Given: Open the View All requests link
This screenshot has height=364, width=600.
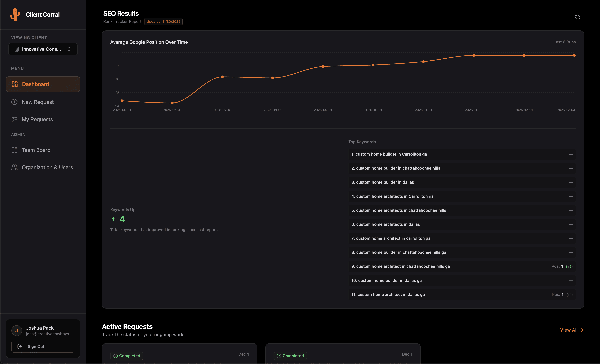Looking at the screenshot, I should (571, 330).
